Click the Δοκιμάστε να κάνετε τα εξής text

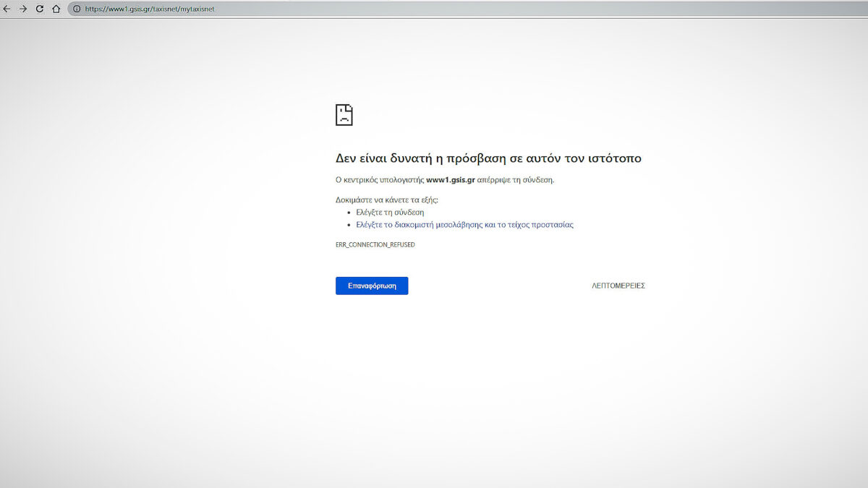[386, 200]
